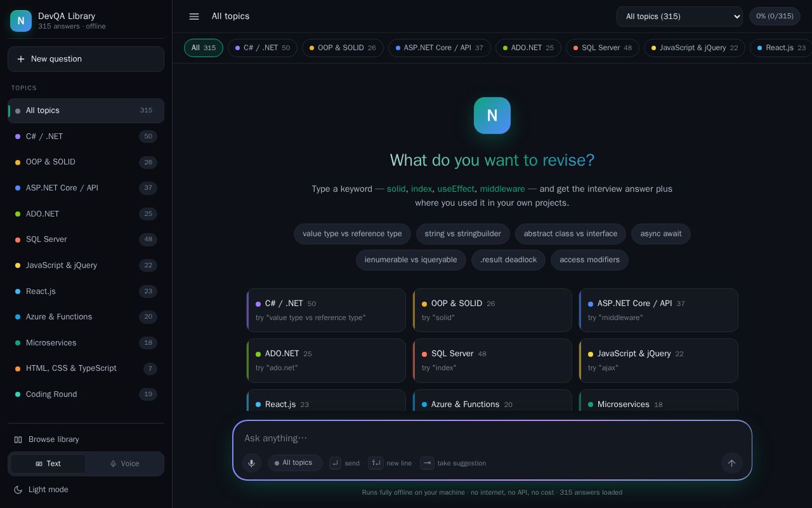
Task: Select Coding Round in the sidebar topics
Action: pos(86,394)
